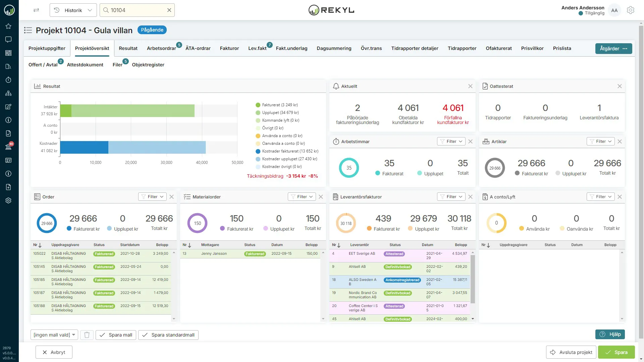This screenshot has height=362, width=644.
Task: Switch to the Resultat tab
Action: pyautogui.click(x=128, y=48)
